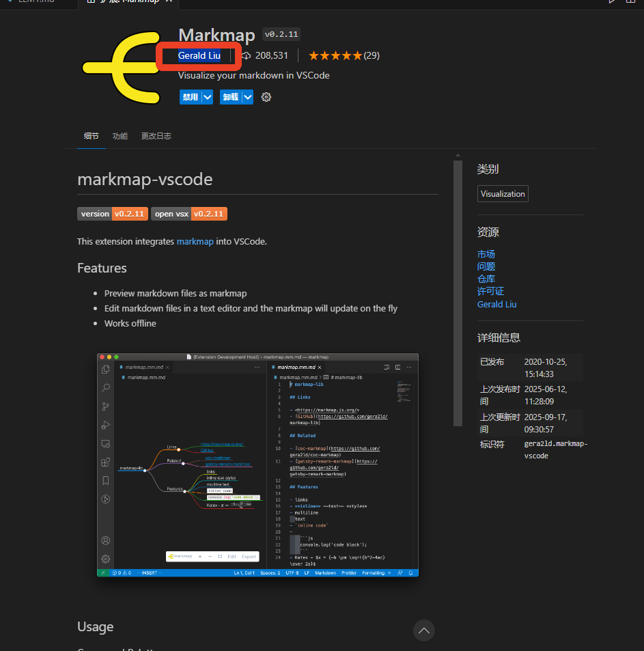
Task: Click the five-star rating stars
Action: click(x=334, y=55)
